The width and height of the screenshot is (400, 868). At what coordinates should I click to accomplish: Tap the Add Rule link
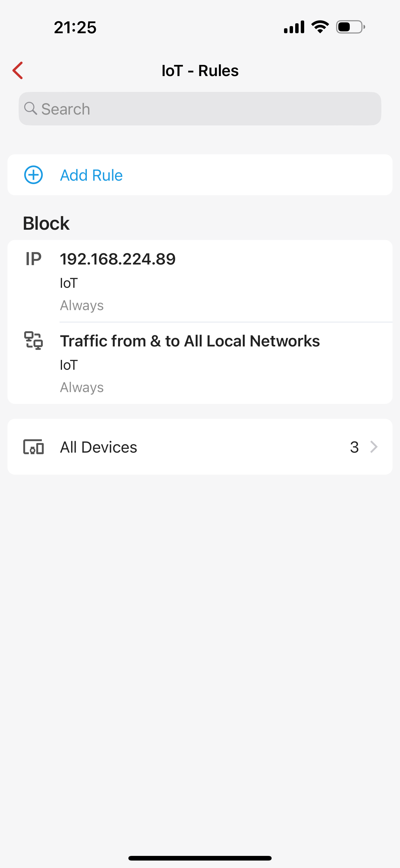(x=91, y=175)
